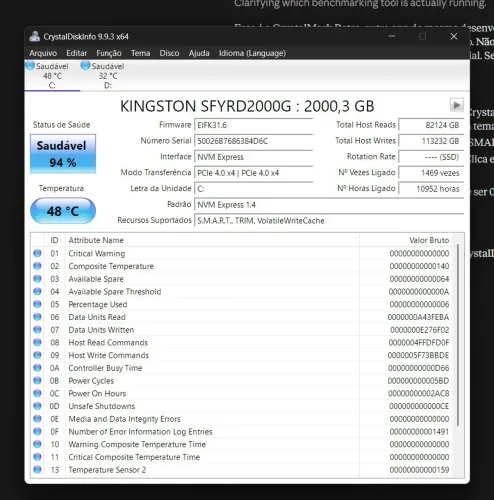Click status dot beside Host Read Commands
This screenshot has height=500, width=494.
[x=37, y=342]
